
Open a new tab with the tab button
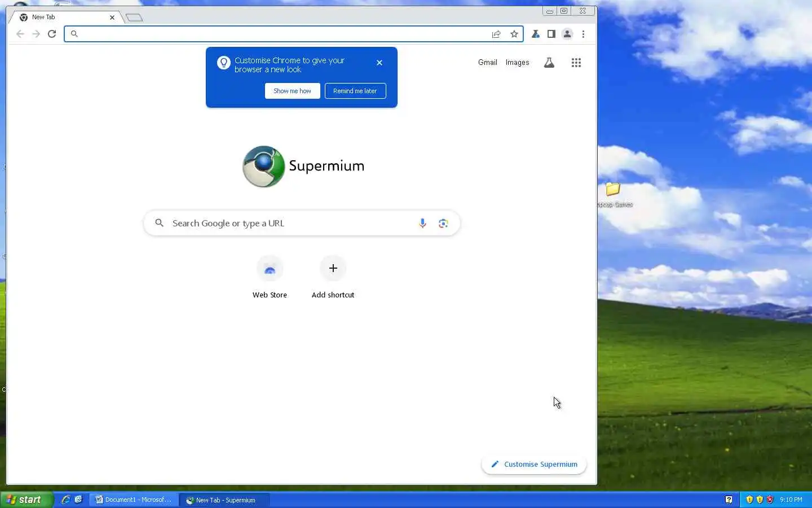coord(134,17)
